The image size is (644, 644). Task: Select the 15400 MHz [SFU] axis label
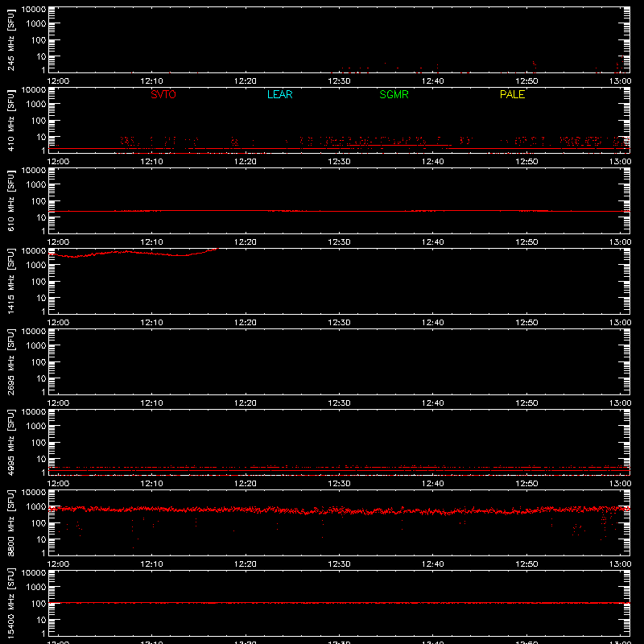point(10,603)
